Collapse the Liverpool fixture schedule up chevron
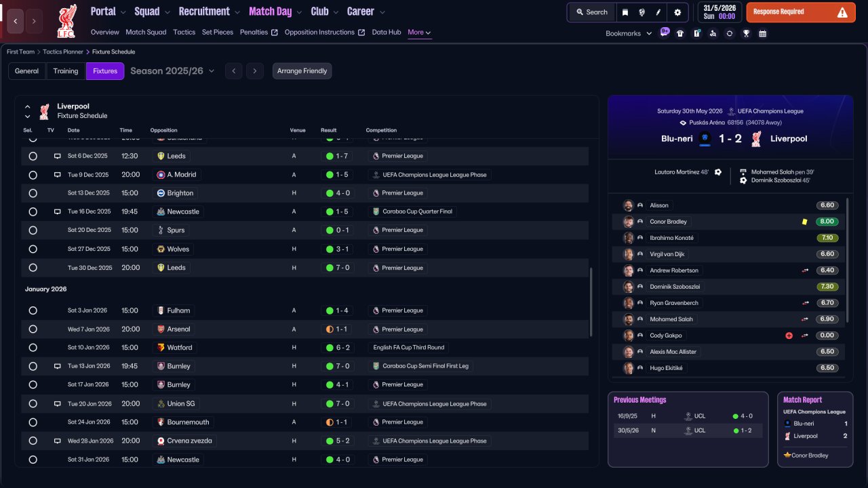The width and height of the screenshot is (868, 488). pos(28,106)
